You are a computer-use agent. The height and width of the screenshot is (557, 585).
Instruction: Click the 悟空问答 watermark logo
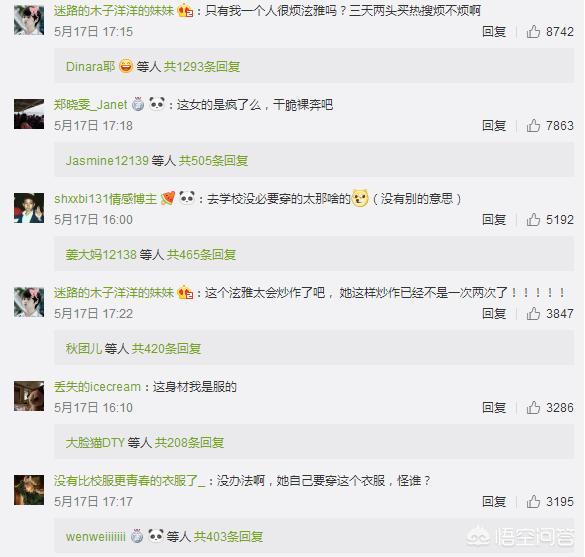(520, 537)
